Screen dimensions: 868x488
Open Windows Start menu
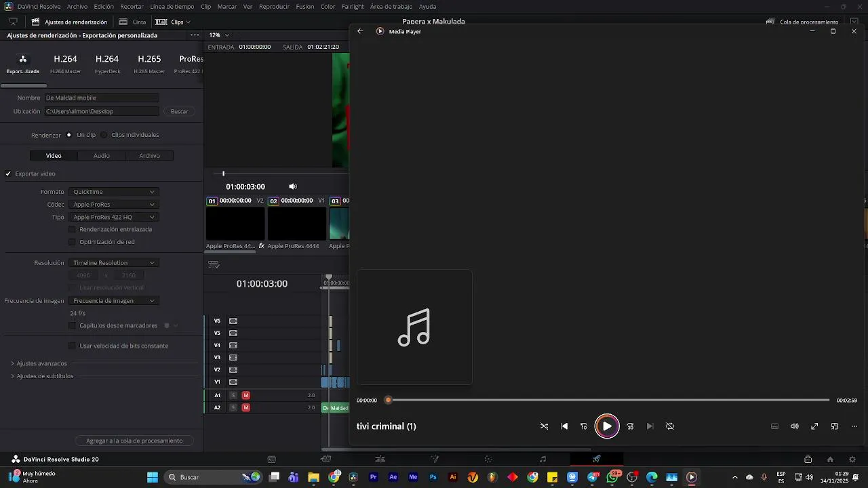(x=153, y=477)
